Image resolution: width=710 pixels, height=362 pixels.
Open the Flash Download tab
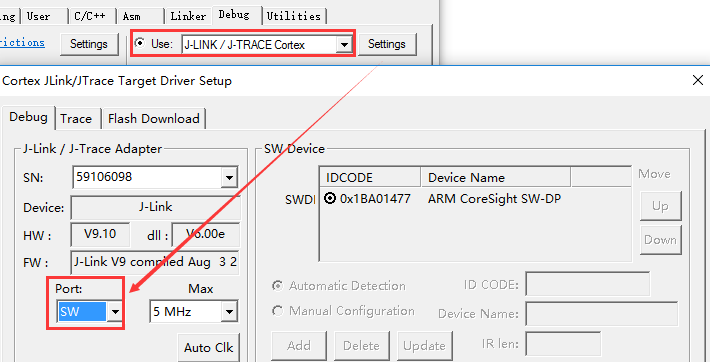(154, 119)
